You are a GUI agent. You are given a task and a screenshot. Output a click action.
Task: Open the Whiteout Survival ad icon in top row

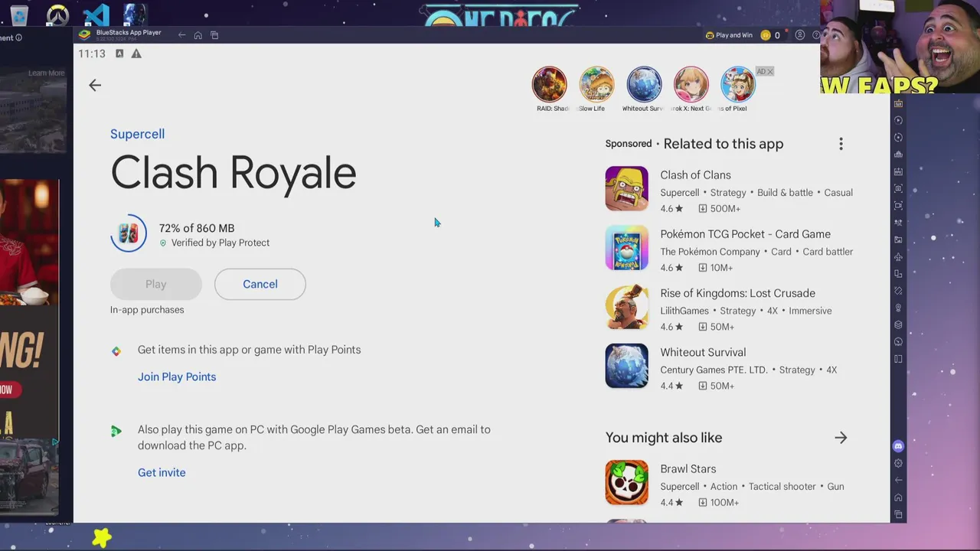coord(644,84)
